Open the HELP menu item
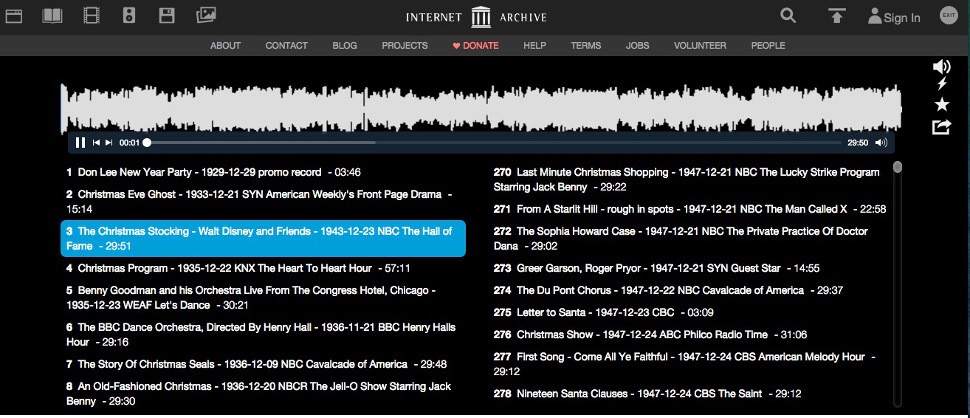Viewport: 970px width, 418px height. click(x=534, y=46)
